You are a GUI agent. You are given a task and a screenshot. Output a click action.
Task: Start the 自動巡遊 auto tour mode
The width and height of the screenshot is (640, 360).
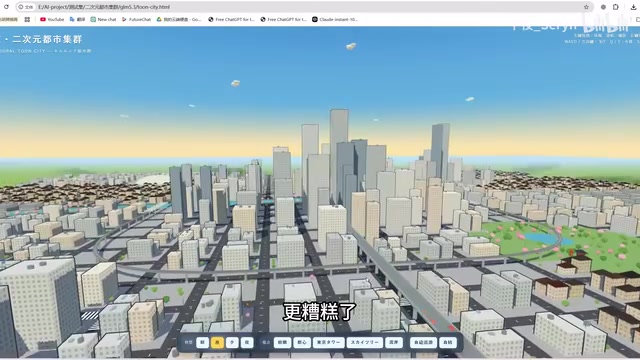423,342
